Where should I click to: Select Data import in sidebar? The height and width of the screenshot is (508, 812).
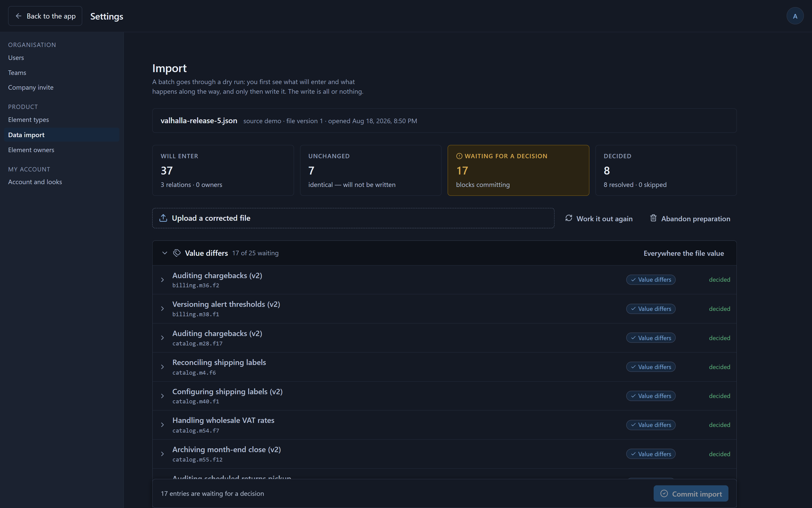coord(62,135)
